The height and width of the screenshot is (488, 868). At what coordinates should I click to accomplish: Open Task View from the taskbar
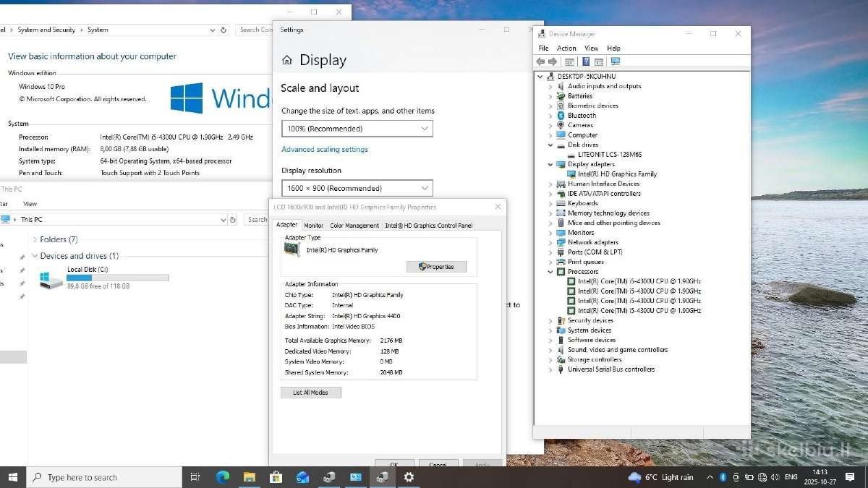click(x=195, y=477)
